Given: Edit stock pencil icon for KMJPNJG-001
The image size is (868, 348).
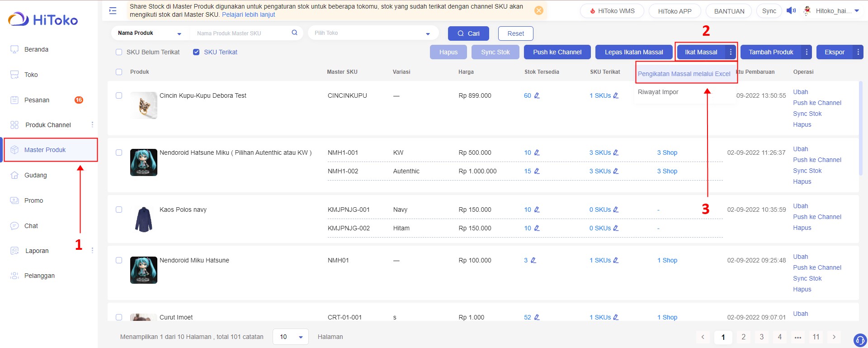Looking at the screenshot, I should (x=537, y=210).
